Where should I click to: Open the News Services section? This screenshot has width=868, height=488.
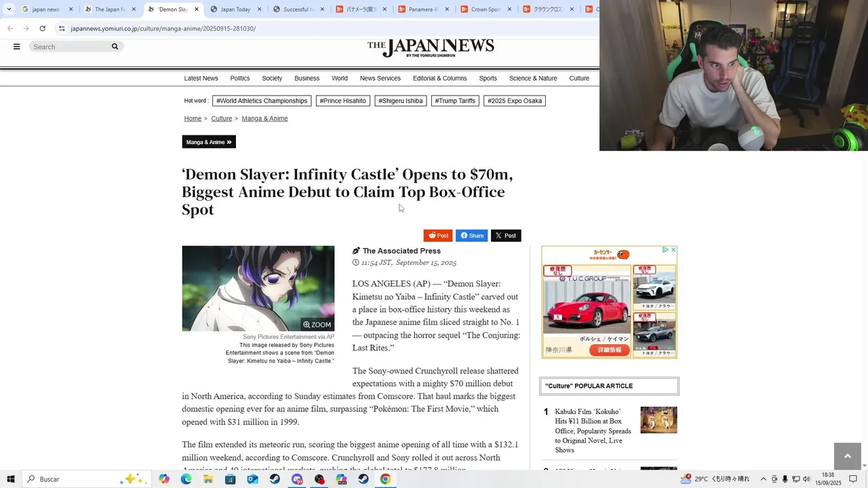point(380,79)
